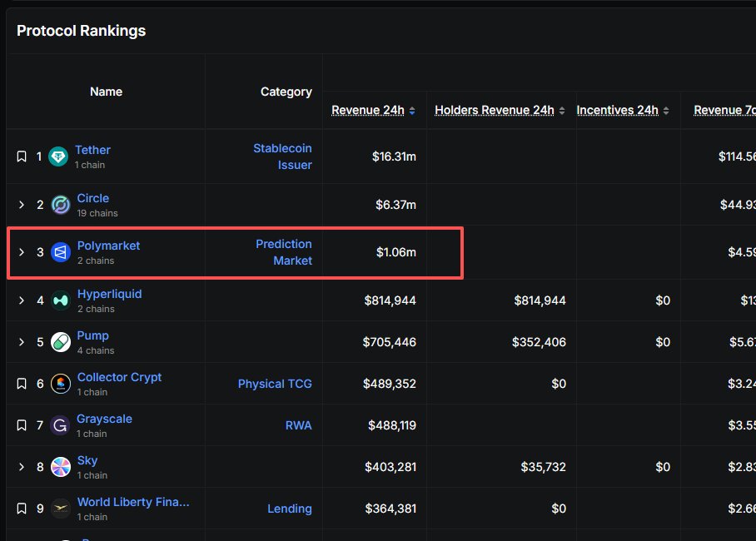Open the Polymarket protocol link
This screenshot has width=756, height=541.
(108, 245)
